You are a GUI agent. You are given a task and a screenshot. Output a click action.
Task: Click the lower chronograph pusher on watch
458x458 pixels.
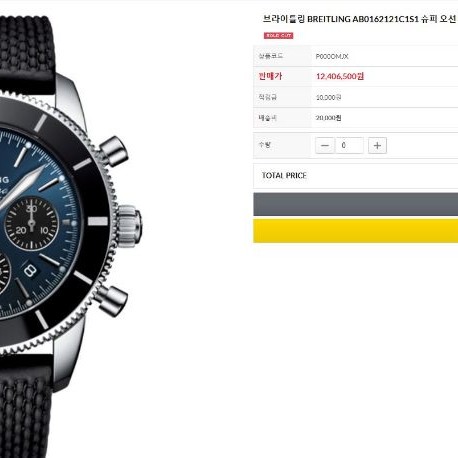point(112,300)
